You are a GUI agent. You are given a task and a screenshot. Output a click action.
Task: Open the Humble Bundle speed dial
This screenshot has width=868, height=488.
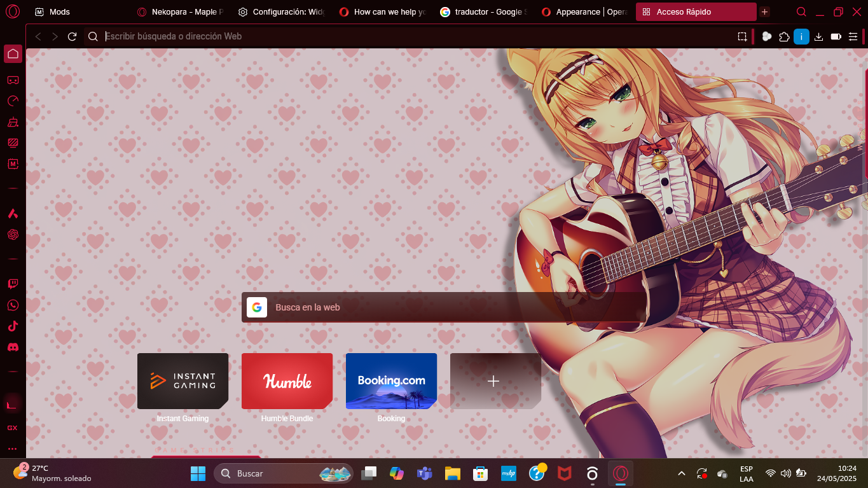click(x=287, y=381)
